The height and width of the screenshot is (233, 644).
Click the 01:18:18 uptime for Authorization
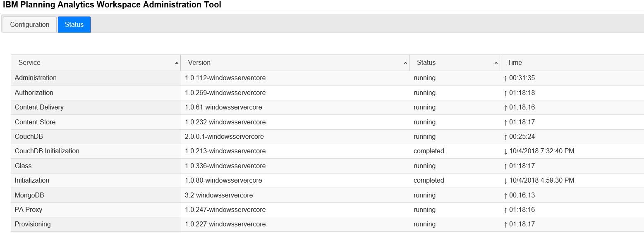point(522,93)
